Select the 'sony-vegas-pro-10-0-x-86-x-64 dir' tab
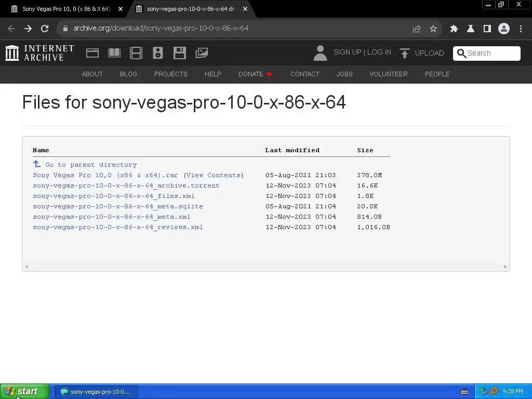 191,9
